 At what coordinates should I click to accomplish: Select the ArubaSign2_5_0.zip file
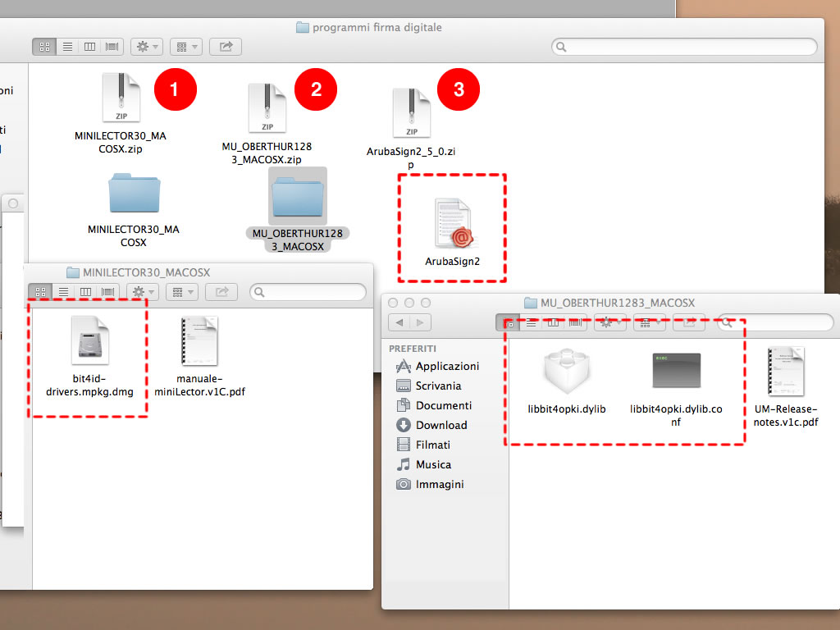tap(411, 114)
